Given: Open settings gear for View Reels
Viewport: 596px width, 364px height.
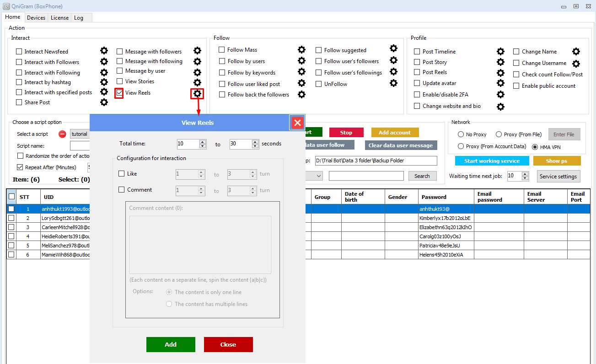Looking at the screenshot, I should pos(197,94).
